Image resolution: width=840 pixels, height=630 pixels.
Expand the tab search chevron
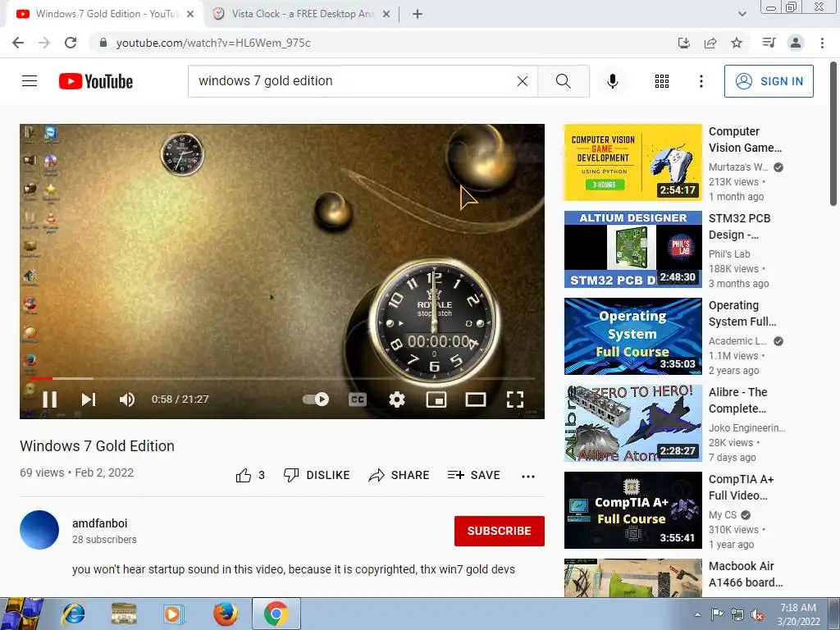click(x=742, y=14)
